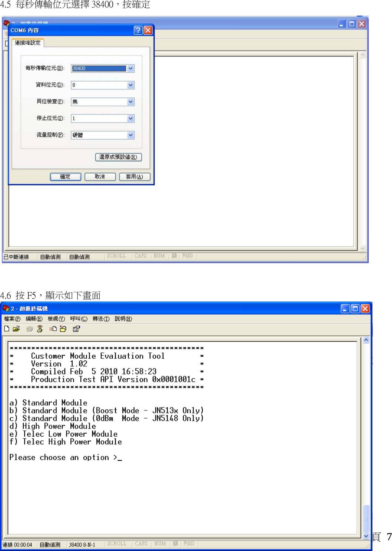Click the help question mark in COM6 dialog
This screenshot has height=551, width=392.
click(x=138, y=30)
